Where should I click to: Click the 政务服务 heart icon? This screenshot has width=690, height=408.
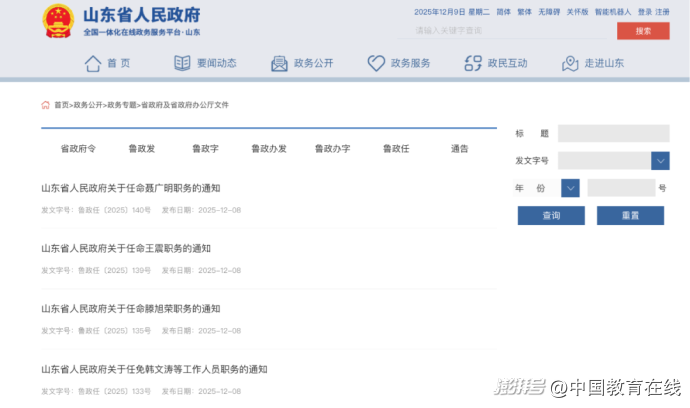pos(376,64)
